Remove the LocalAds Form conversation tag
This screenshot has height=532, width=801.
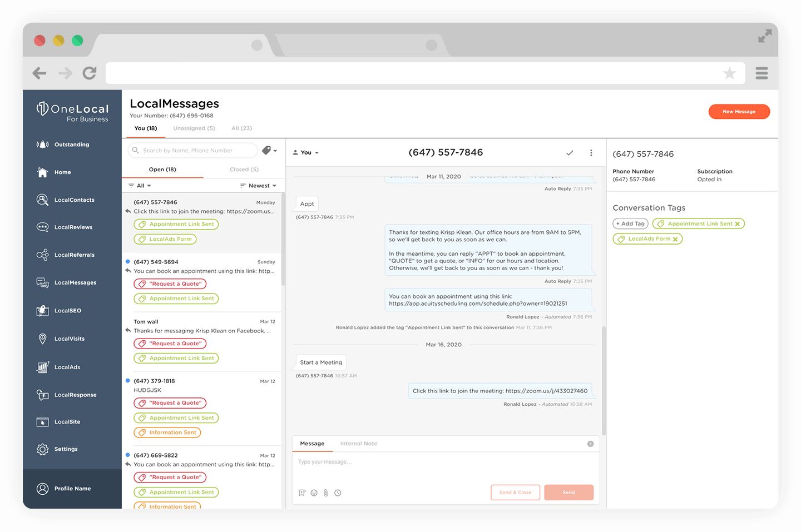pos(676,238)
